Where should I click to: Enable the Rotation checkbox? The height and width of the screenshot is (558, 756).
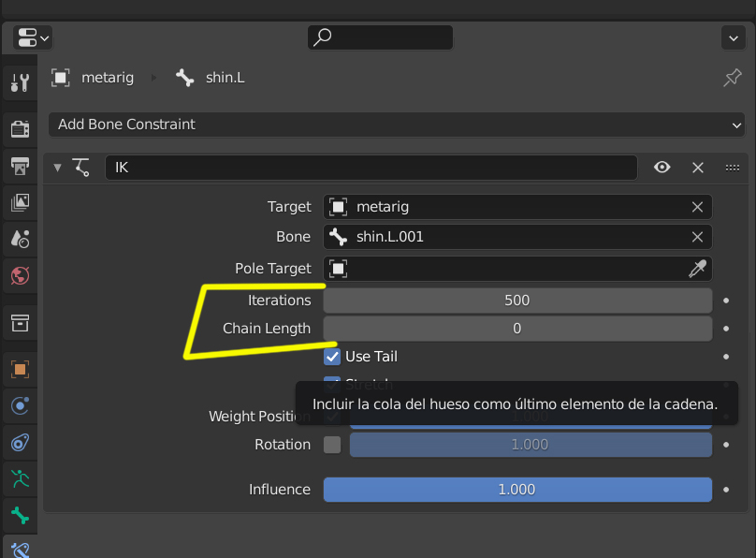[332, 445]
